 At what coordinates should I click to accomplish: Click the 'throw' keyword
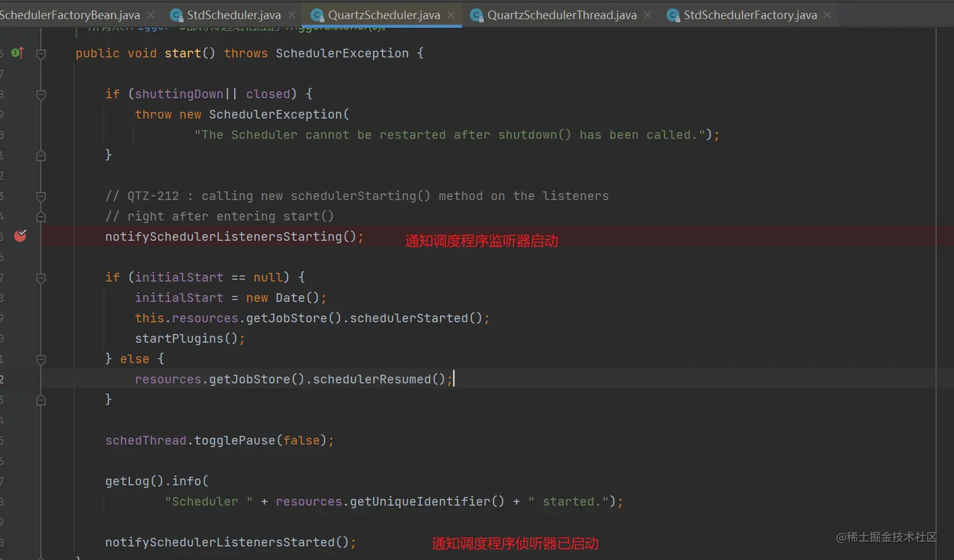coord(153,114)
